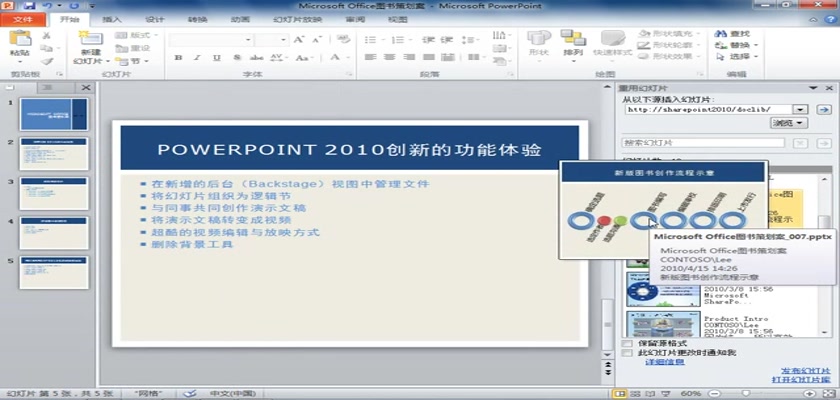Viewport: 840px width, 400px height.
Task: Click the Paste (粘贴) clipboard icon
Action: coord(20,39)
